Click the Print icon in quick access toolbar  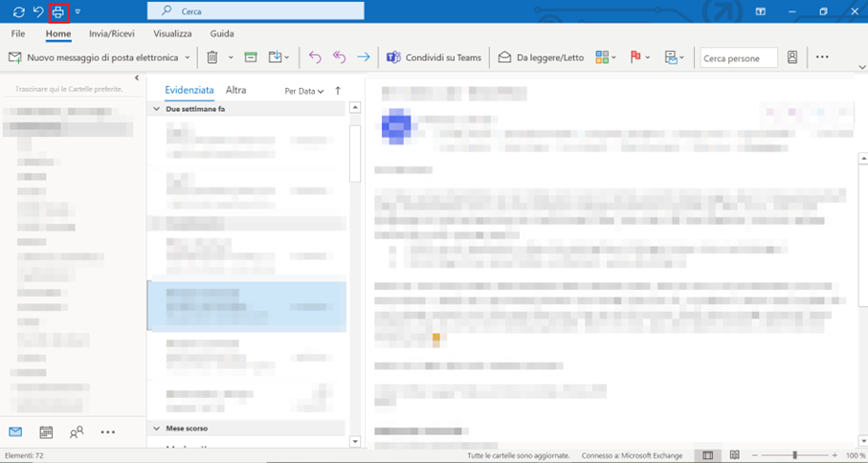[59, 11]
